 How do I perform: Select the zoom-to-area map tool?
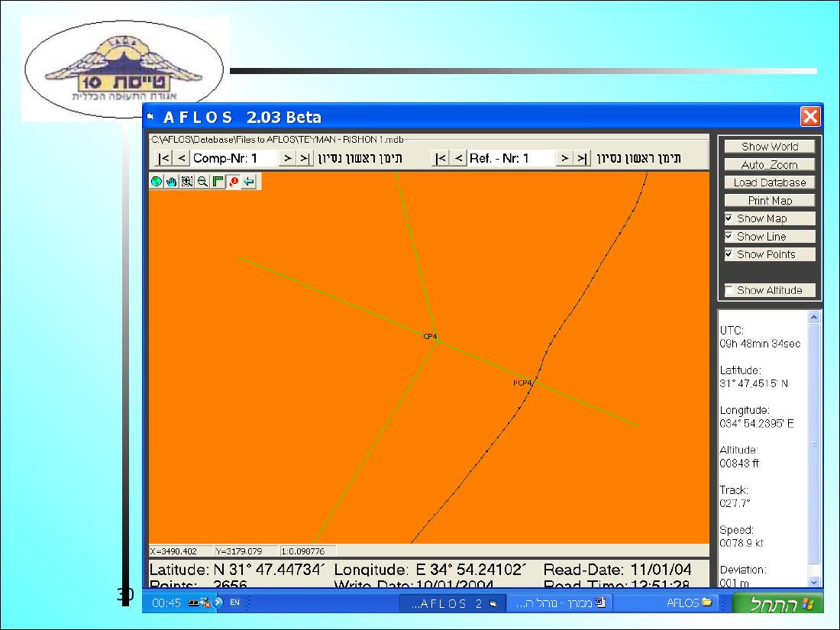tap(187, 182)
